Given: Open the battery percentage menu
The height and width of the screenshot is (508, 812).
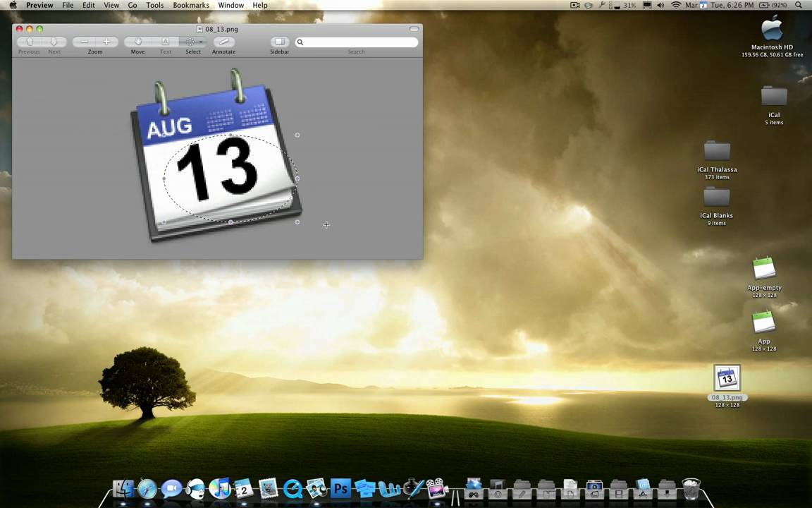Looking at the screenshot, I should click(770, 5).
